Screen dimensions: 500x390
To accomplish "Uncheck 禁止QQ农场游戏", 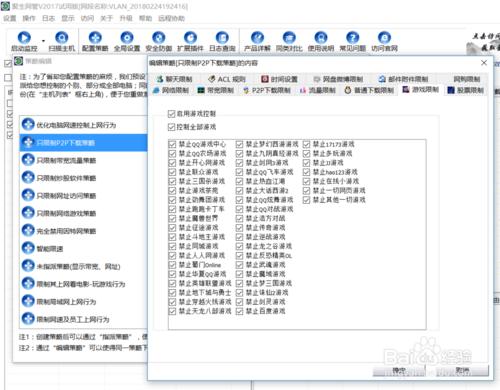I will (x=172, y=154).
